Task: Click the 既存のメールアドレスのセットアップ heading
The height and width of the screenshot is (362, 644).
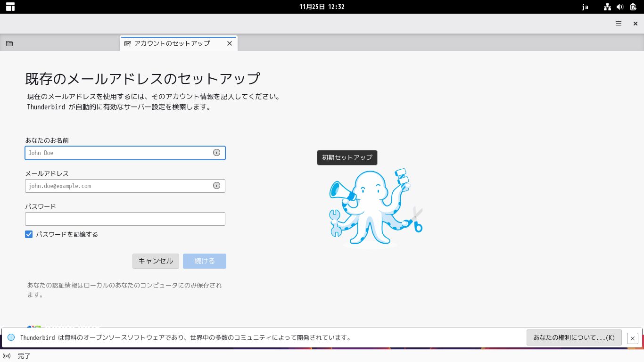Action: click(x=143, y=78)
